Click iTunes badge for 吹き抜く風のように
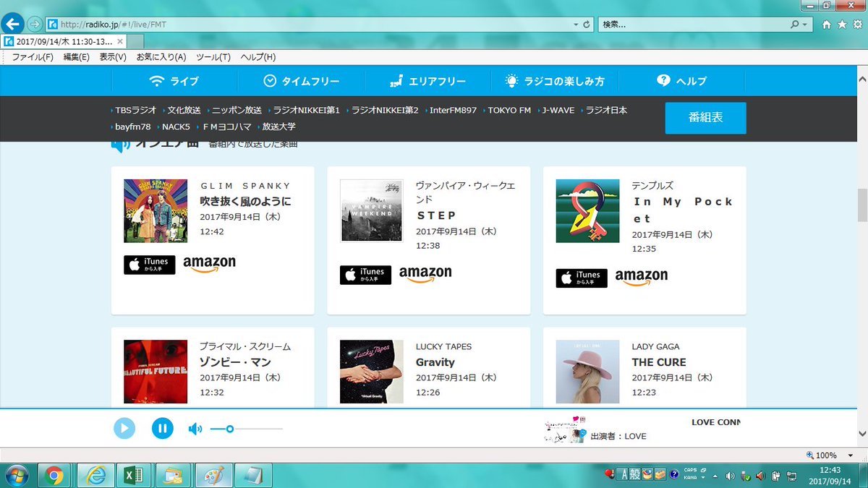 click(150, 265)
